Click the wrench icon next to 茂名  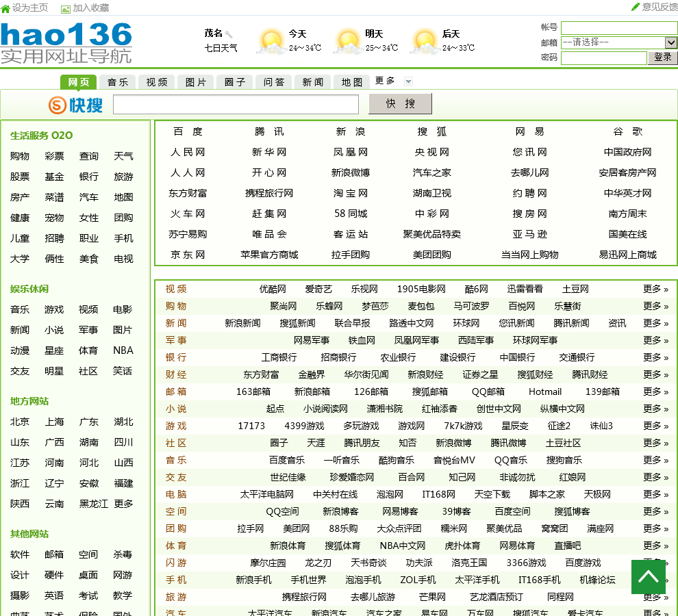coord(229,34)
